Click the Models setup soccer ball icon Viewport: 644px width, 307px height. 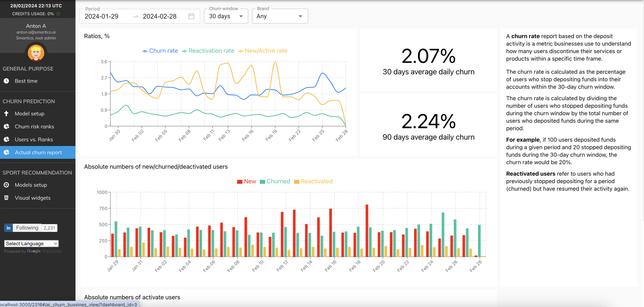[x=6, y=185]
